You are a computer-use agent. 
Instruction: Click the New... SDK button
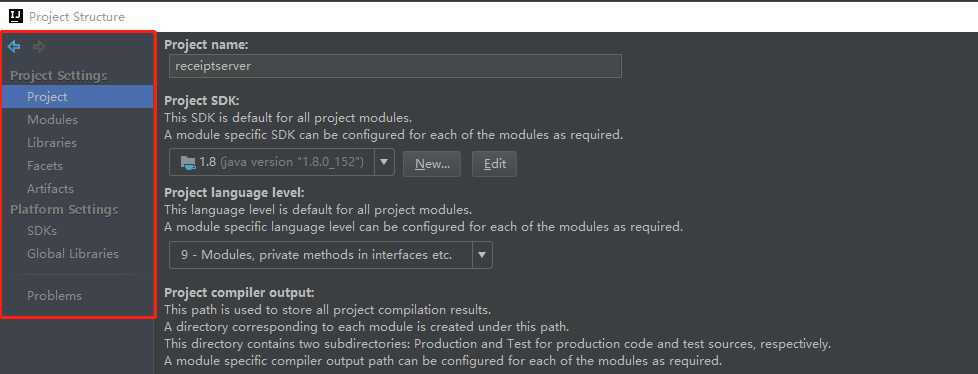pyautogui.click(x=432, y=164)
